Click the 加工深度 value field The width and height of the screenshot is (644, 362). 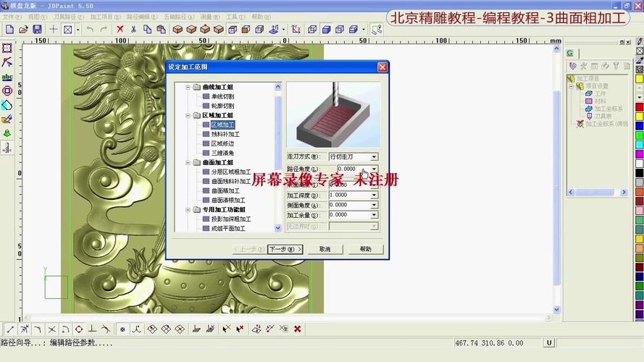click(349, 195)
